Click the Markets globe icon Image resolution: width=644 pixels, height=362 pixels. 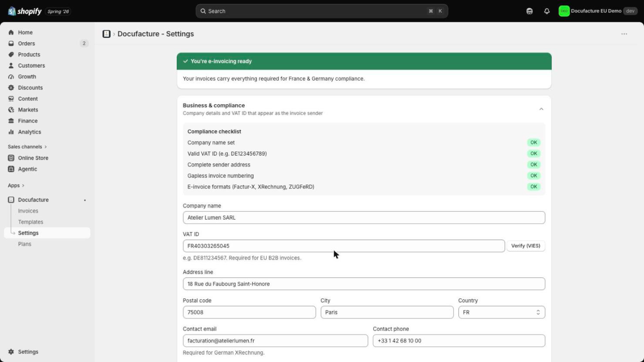[11, 110]
